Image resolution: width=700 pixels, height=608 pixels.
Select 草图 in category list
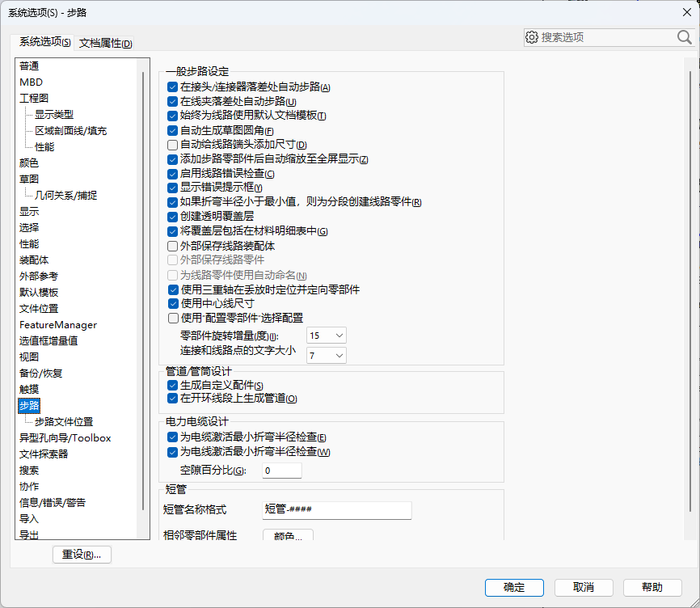coord(29,179)
